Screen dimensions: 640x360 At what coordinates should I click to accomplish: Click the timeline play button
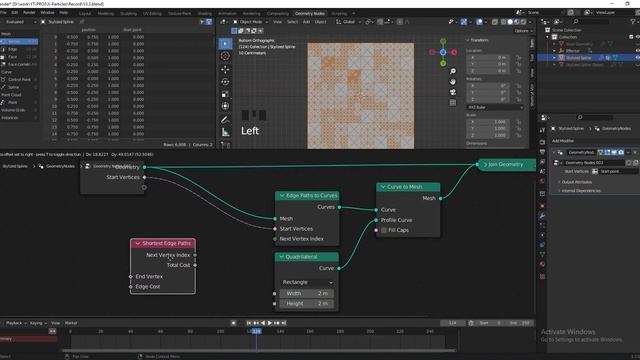point(269,323)
